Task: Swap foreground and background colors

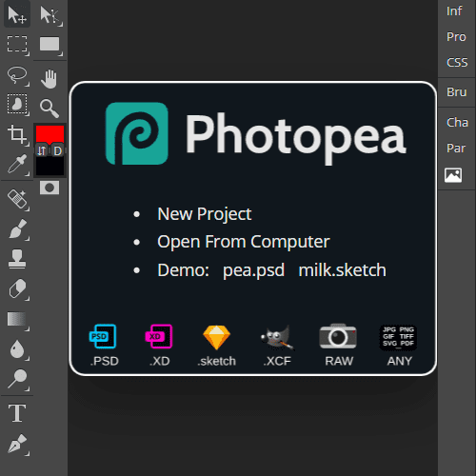Action: coord(42,150)
